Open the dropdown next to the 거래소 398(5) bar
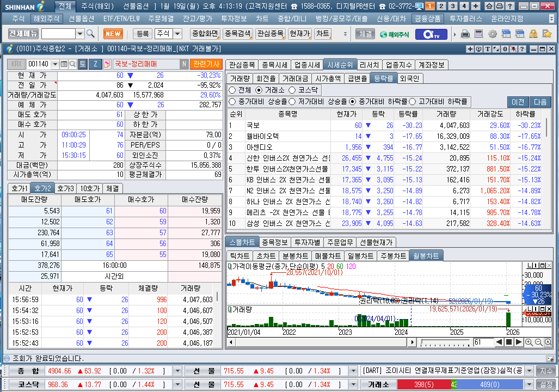Viewport: 559px width, 392px height. pos(529,384)
